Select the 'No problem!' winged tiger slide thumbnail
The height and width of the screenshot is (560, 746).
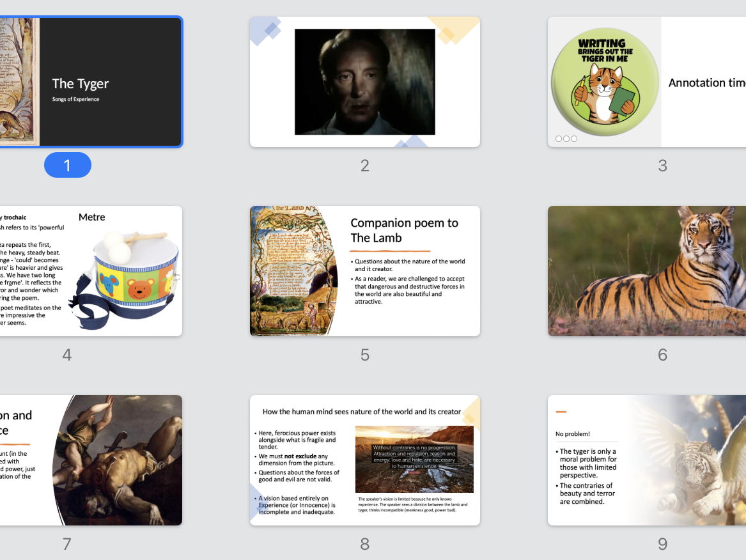pyautogui.click(x=647, y=460)
